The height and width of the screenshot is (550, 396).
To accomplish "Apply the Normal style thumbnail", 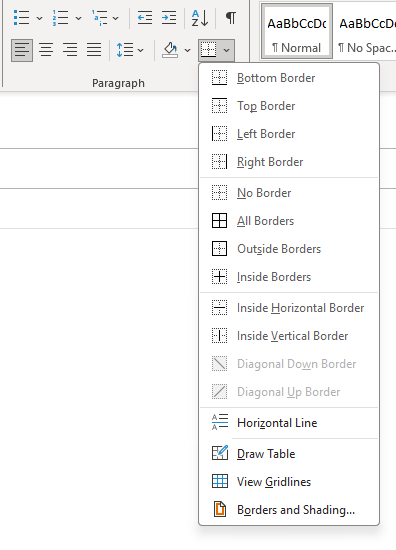I will click(297, 31).
